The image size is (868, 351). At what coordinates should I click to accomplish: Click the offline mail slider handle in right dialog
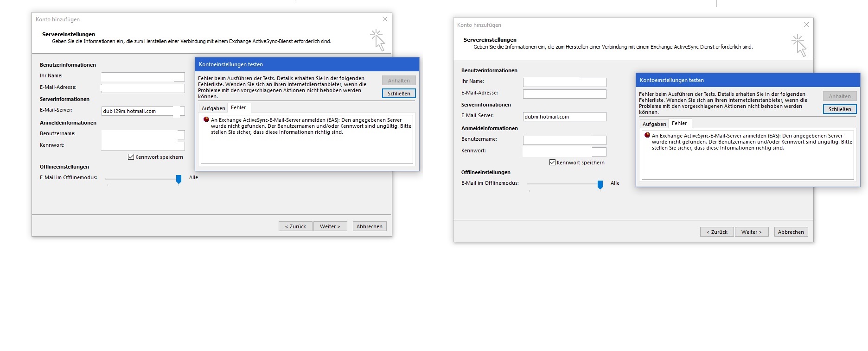point(600,185)
